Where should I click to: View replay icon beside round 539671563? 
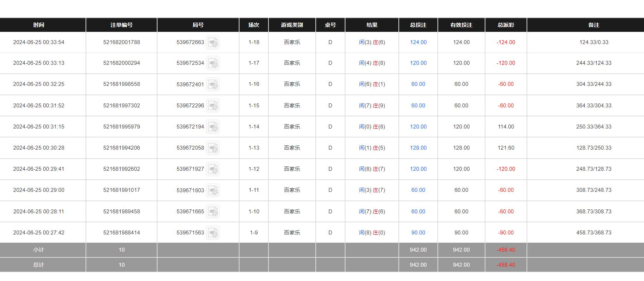(213, 233)
